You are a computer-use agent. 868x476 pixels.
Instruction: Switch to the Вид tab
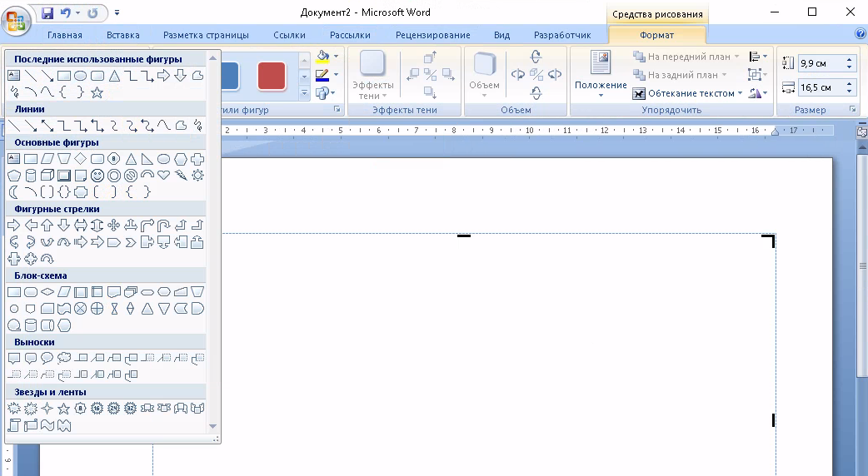tap(502, 35)
